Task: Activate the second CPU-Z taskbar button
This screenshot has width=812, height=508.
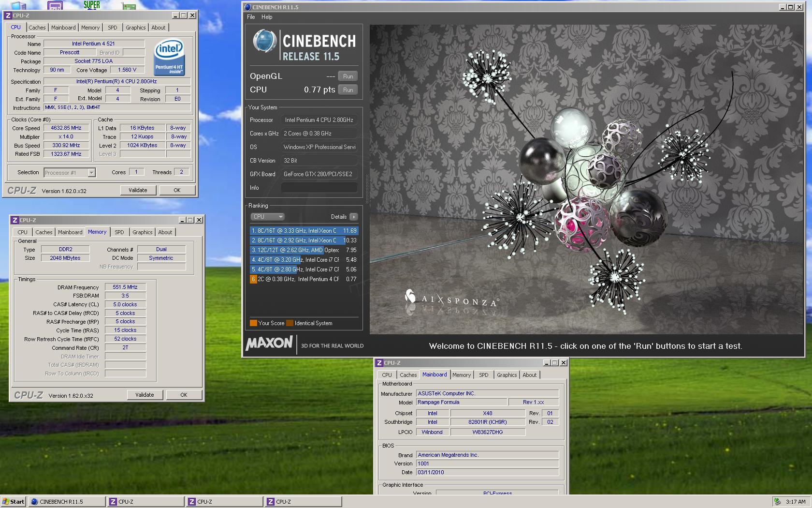Action: (225, 502)
